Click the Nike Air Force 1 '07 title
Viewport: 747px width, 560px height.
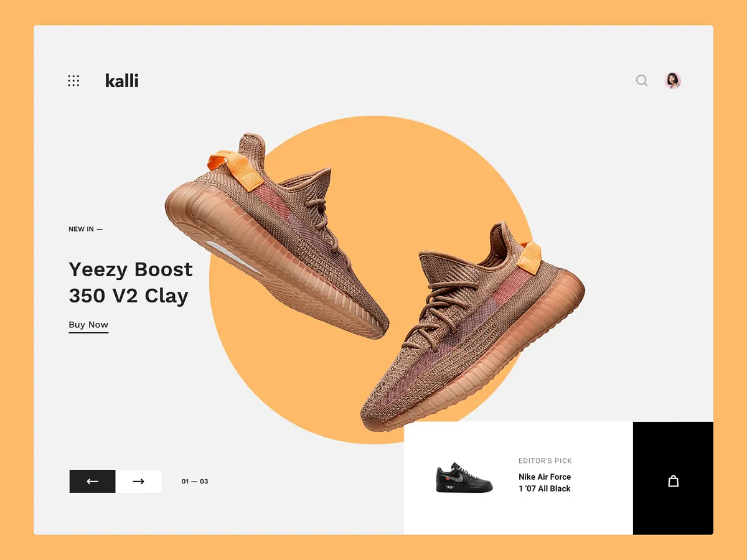[544, 483]
